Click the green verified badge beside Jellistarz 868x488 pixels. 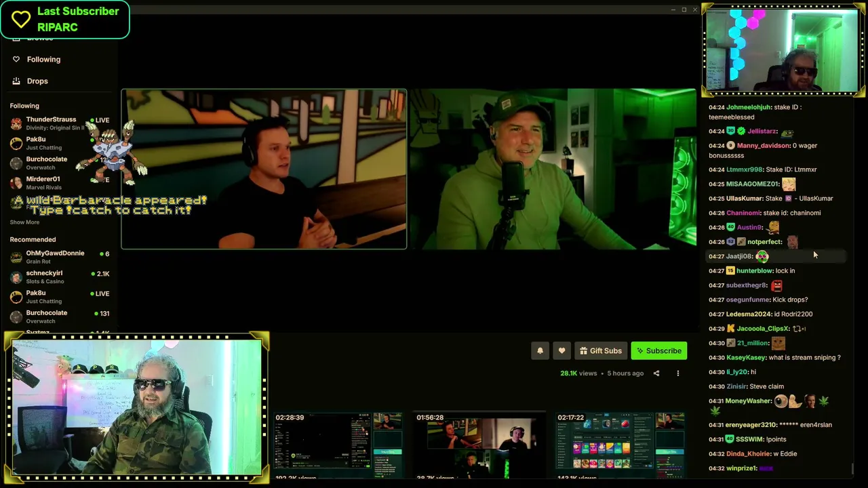click(741, 131)
